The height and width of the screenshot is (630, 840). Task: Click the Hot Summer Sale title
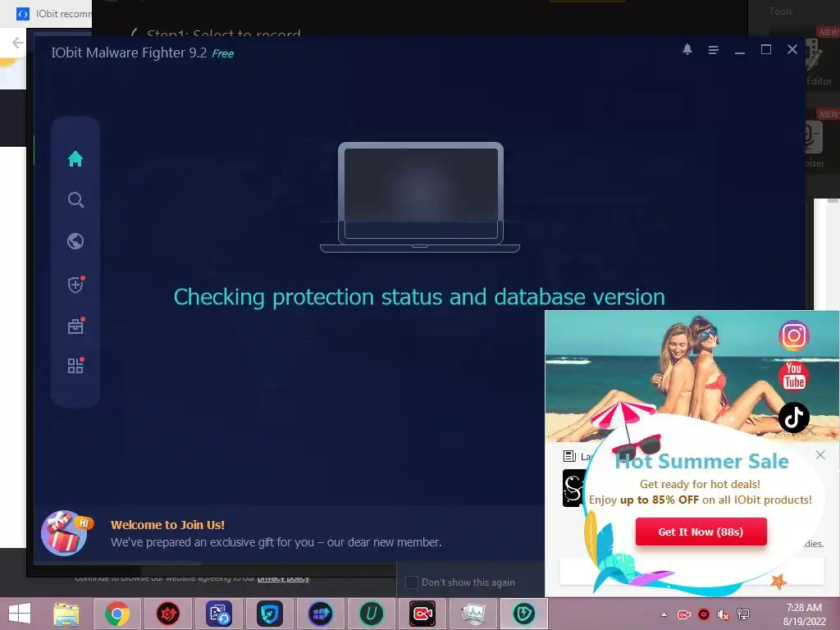tap(702, 461)
